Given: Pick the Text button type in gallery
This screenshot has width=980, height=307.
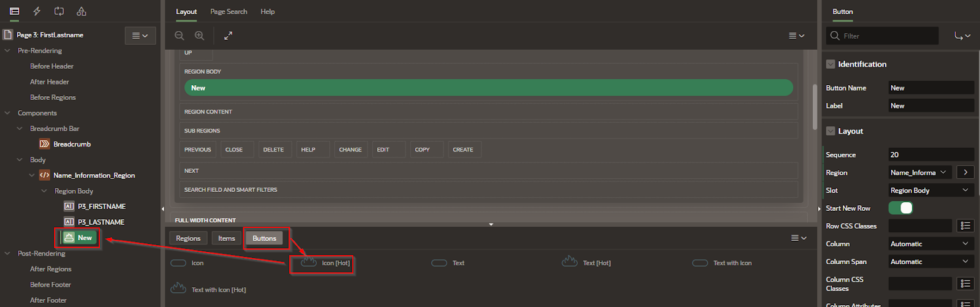Looking at the screenshot, I should coord(448,263).
